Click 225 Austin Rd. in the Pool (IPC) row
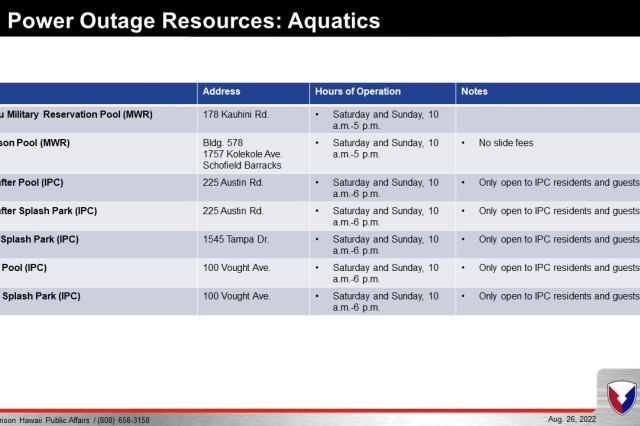 pyautogui.click(x=232, y=183)
